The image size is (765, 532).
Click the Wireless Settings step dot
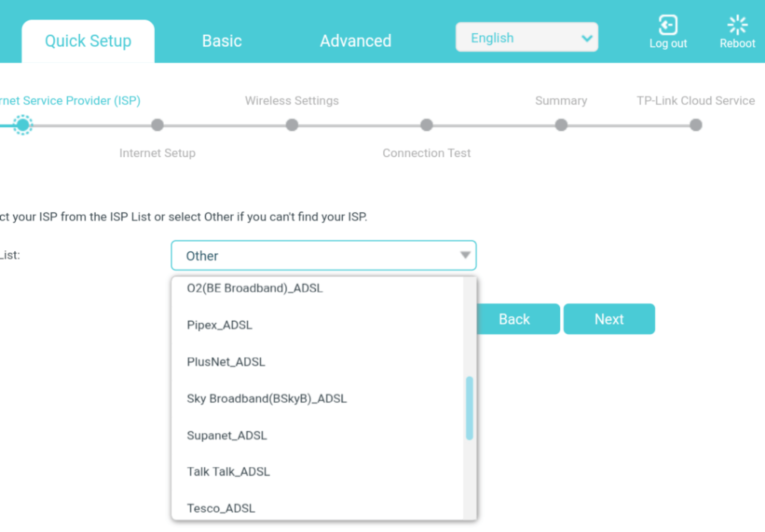[292, 125]
